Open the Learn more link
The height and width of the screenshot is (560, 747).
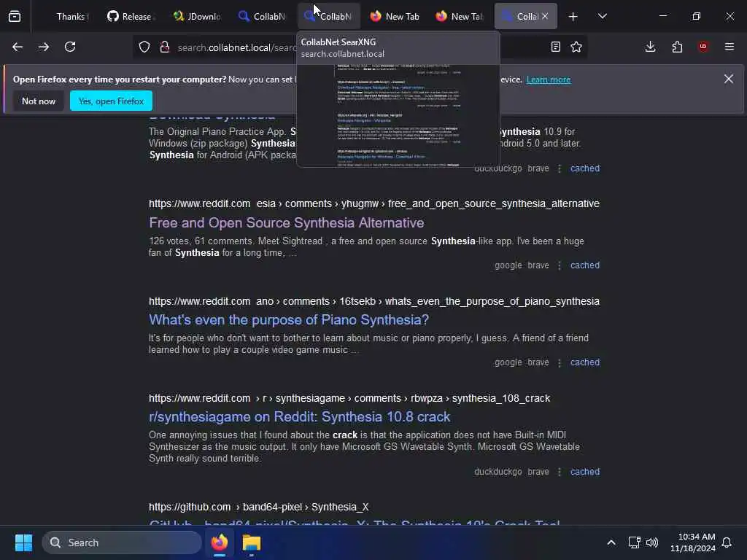point(549,79)
